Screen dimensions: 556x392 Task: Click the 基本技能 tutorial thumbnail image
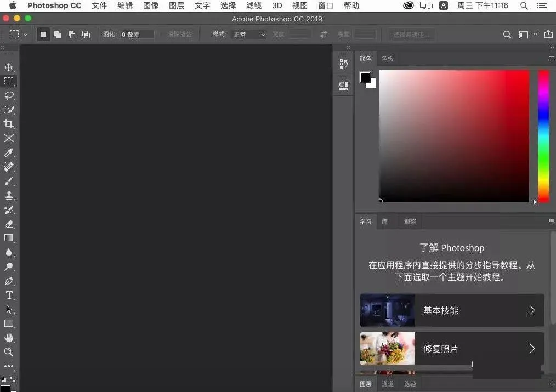(388, 310)
